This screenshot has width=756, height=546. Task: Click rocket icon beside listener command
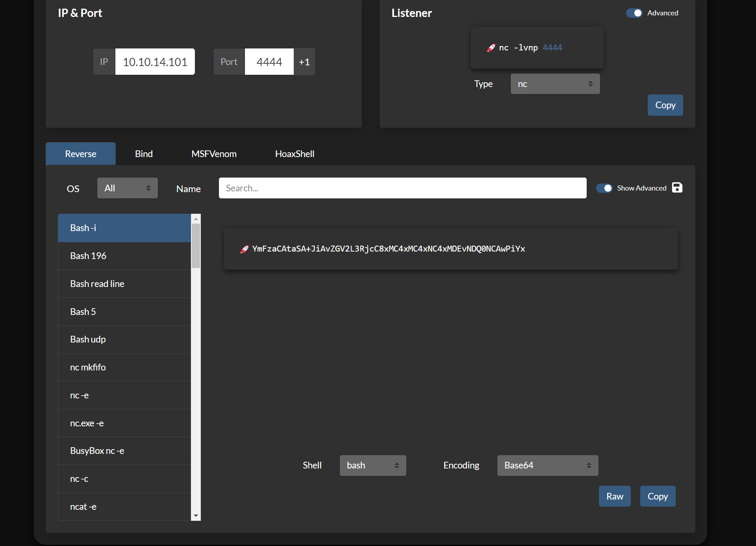491,48
